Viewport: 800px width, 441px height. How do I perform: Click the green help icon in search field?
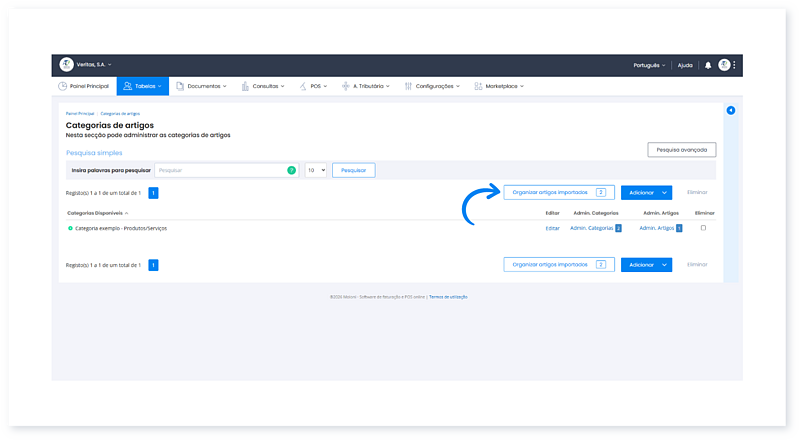(x=291, y=170)
